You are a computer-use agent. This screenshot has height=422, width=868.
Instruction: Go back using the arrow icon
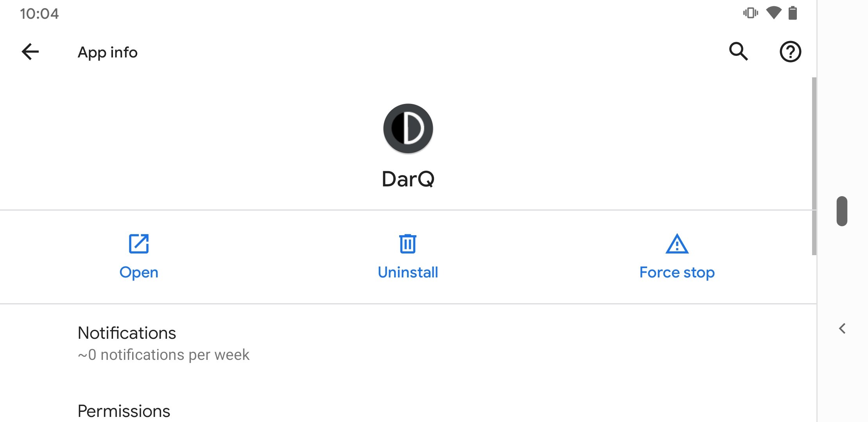click(x=30, y=52)
